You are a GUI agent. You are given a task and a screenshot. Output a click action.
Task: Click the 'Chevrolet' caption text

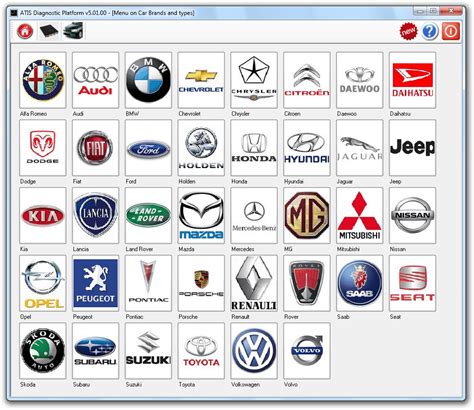coord(189,114)
